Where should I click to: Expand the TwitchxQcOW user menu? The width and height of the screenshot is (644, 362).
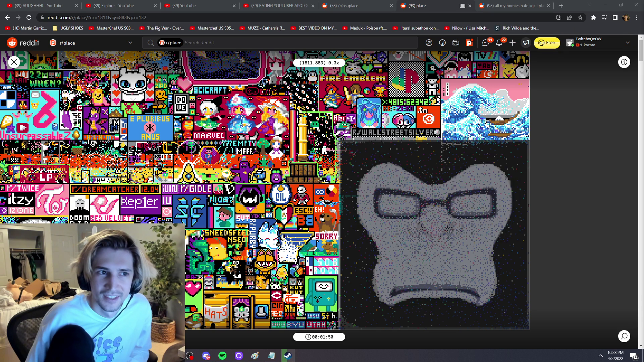click(x=628, y=43)
